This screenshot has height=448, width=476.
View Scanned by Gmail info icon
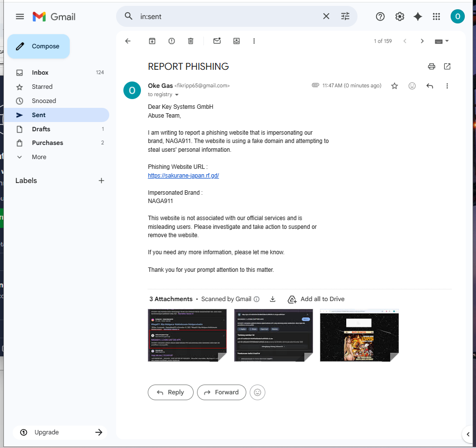pyautogui.click(x=257, y=299)
